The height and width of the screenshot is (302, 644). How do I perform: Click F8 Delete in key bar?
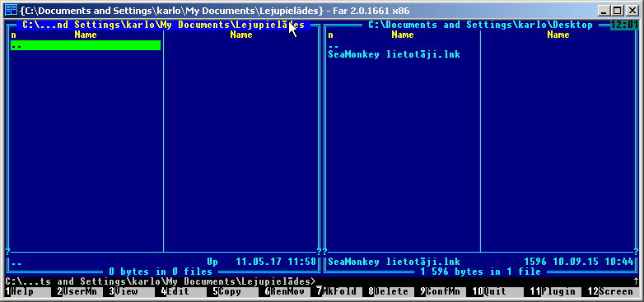[388, 292]
